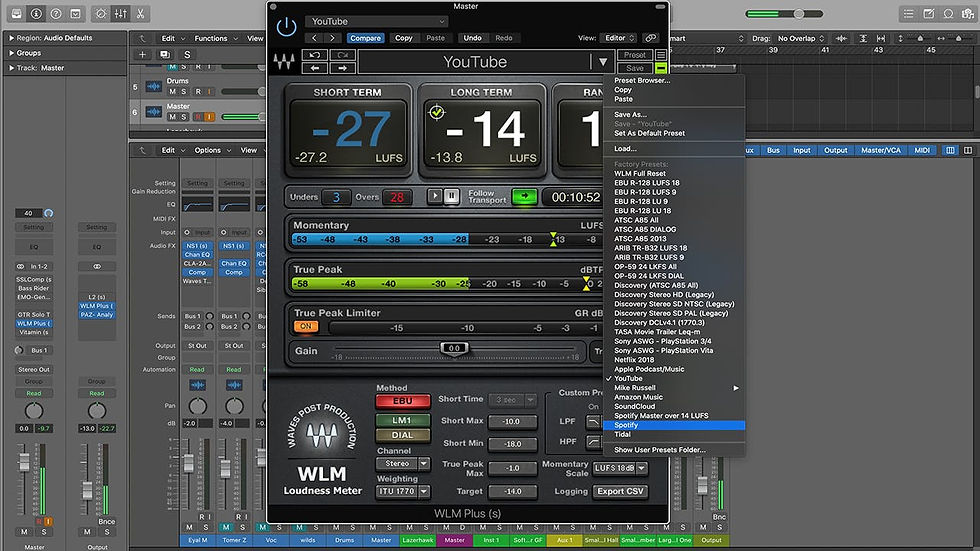Click the Waves Preset button
The width and height of the screenshot is (980, 551).
(x=634, y=55)
